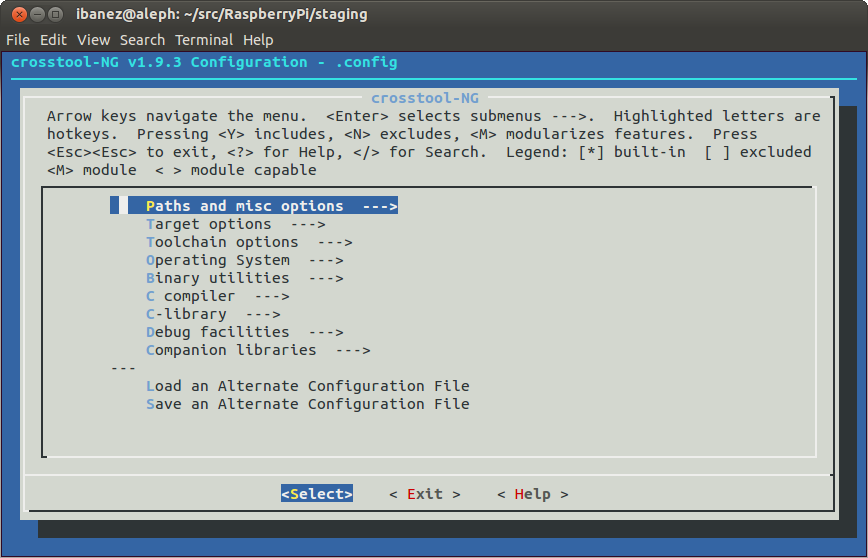Click the <Select> button
868x558 pixels.
tap(317, 494)
